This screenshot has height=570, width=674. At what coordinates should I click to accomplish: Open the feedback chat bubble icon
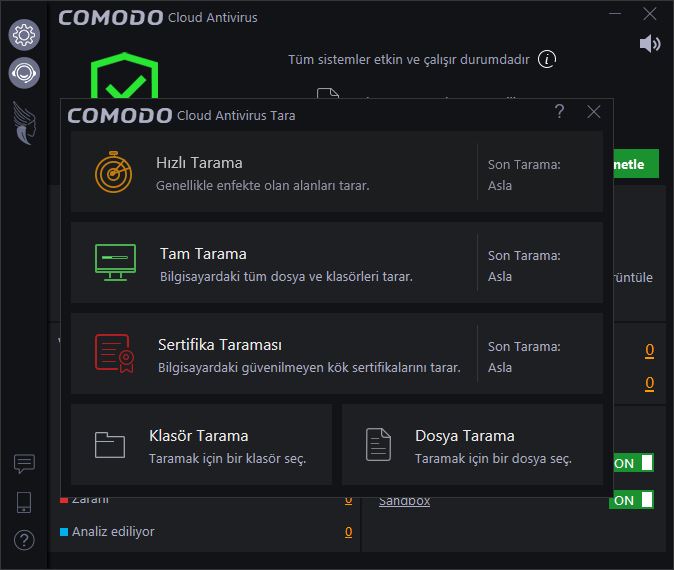tap(24, 464)
